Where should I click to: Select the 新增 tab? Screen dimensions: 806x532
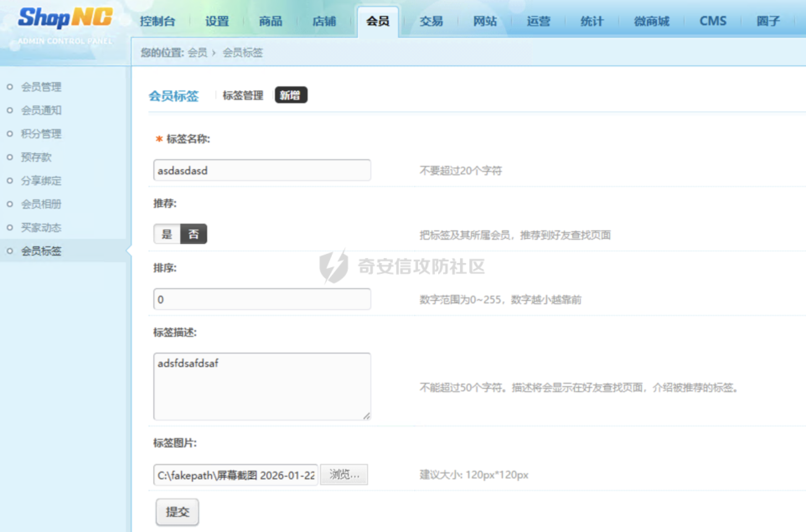click(290, 95)
